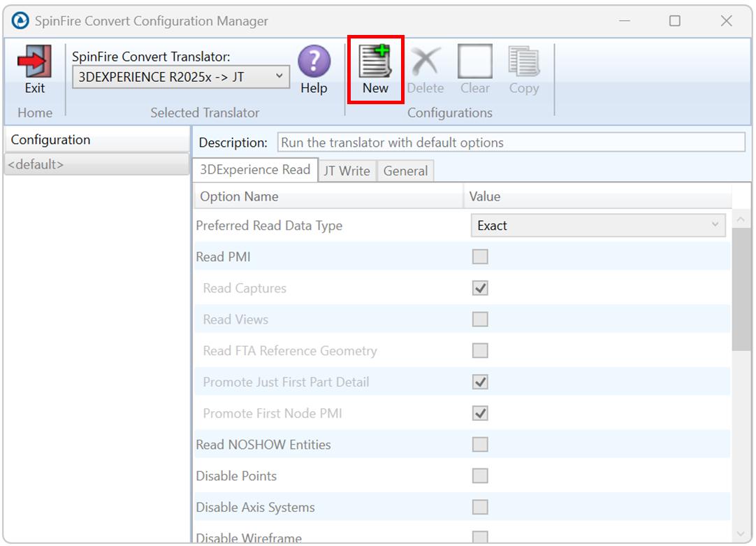Switch to the 3DExperience Read tab
The width and height of the screenshot is (756, 546).
pyautogui.click(x=255, y=170)
